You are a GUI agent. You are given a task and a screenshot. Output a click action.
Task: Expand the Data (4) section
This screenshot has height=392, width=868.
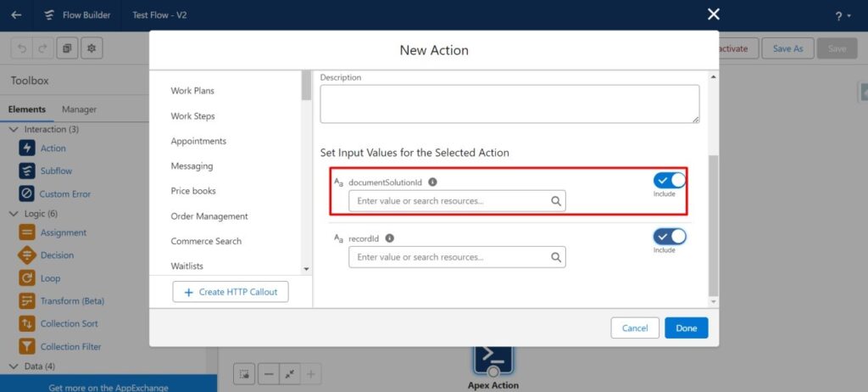pos(14,367)
